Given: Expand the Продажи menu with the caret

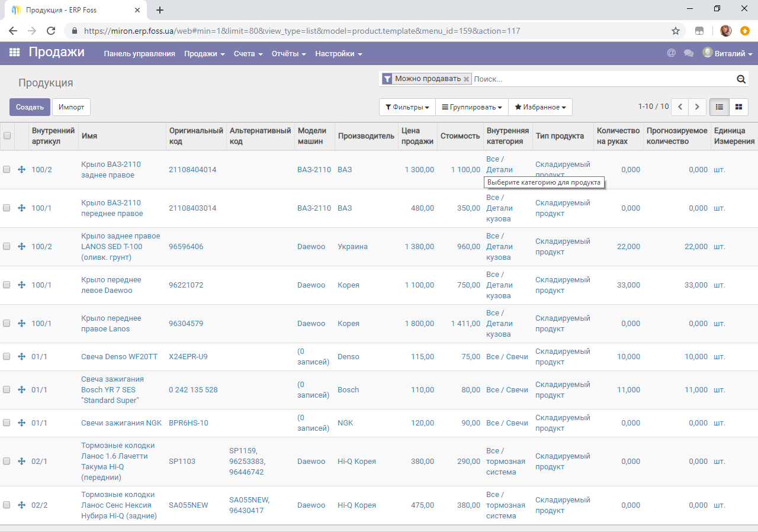Looking at the screenshot, I should pos(204,53).
